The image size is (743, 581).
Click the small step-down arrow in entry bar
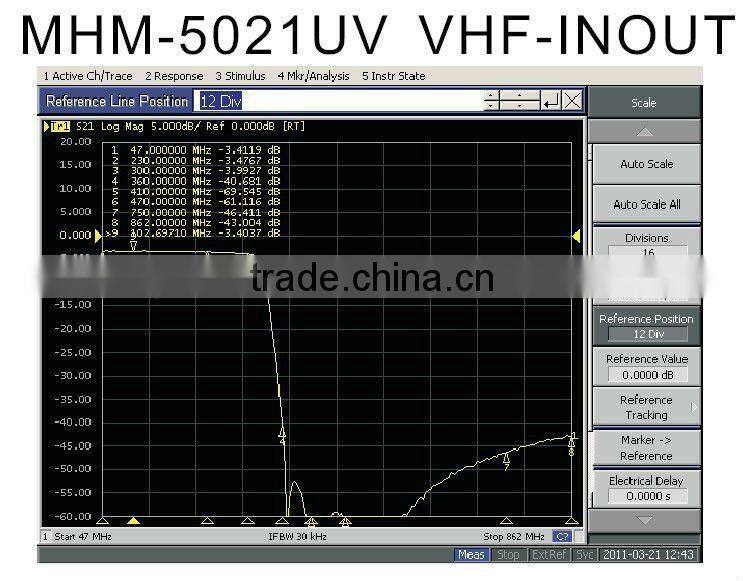point(491,106)
